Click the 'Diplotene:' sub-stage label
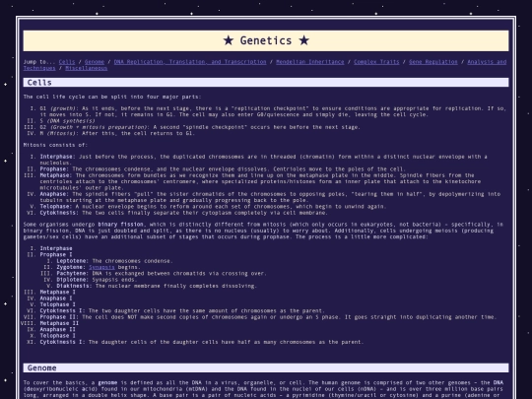The width and height of the screenshot is (532, 399). (x=73, y=280)
